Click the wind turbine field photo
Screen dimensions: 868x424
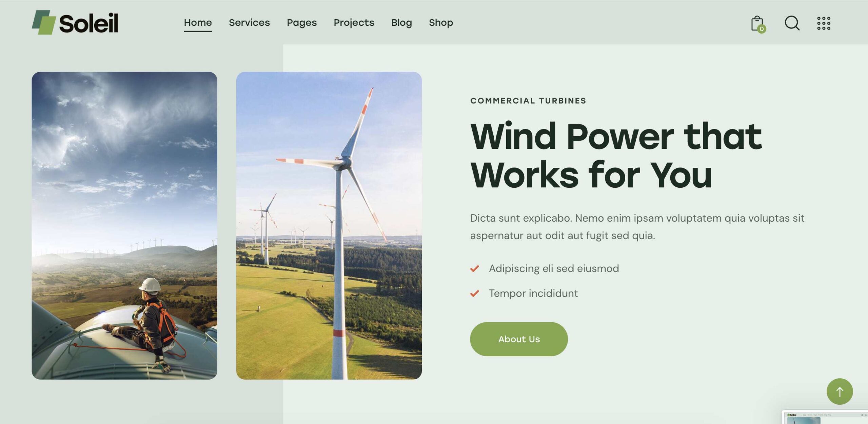click(329, 225)
